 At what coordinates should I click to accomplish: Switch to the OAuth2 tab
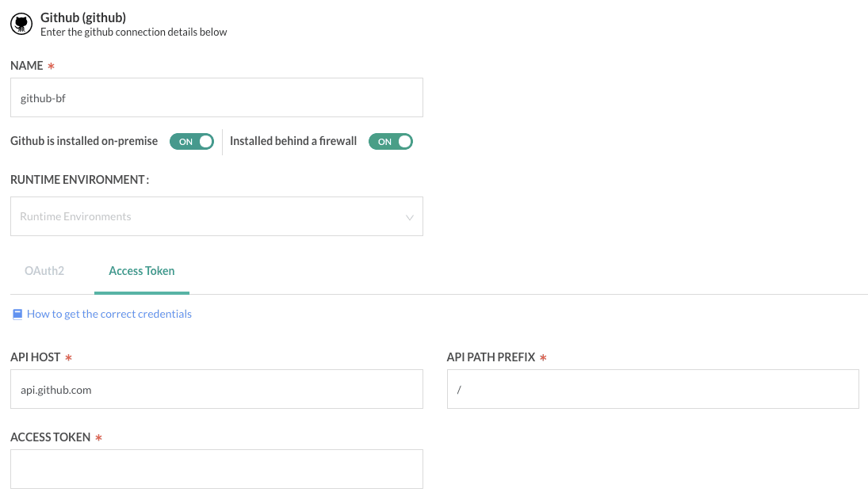click(x=44, y=271)
